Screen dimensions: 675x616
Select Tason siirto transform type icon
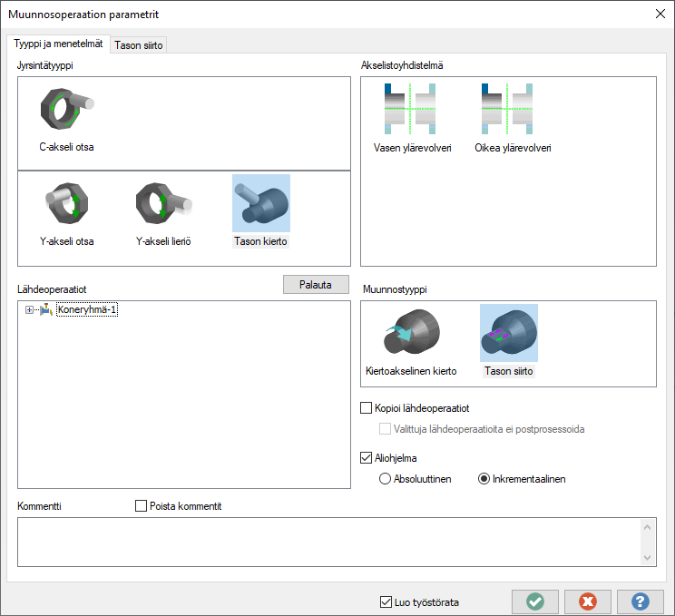pyautogui.click(x=508, y=335)
